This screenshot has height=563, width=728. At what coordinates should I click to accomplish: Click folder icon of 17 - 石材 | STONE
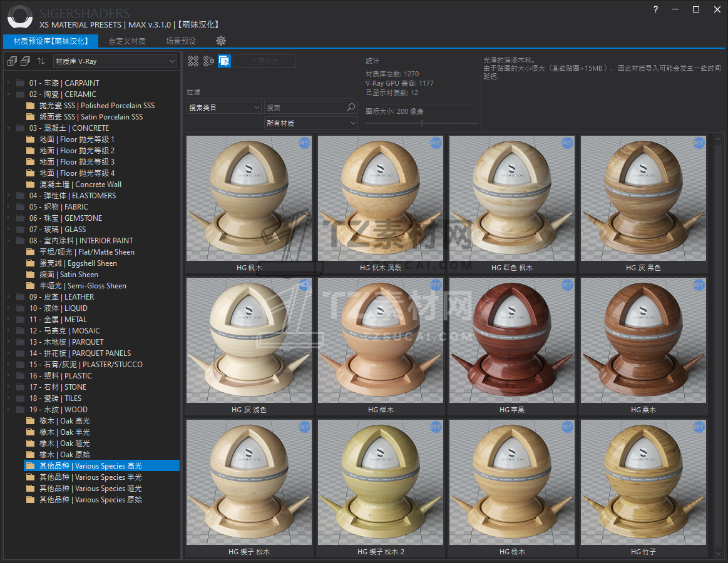(x=21, y=387)
